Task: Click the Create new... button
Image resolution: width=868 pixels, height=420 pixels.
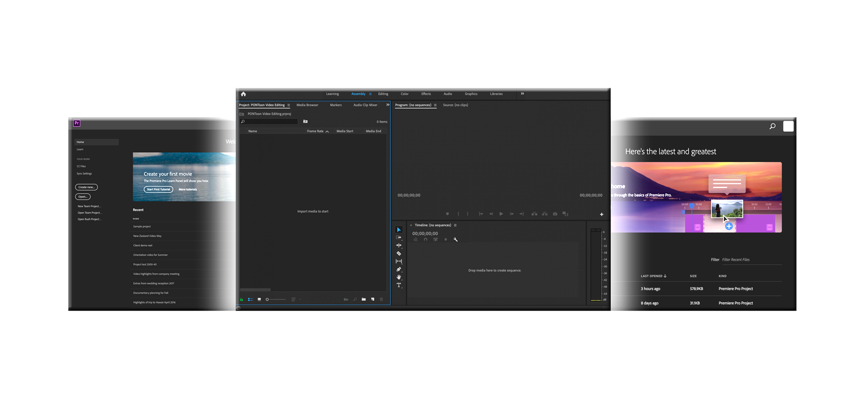Action: pos(86,187)
